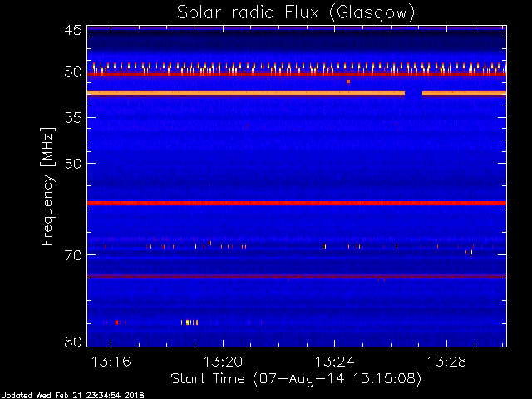Click the '13:20' time tick label
This screenshot has height=399, width=532.
[x=223, y=362]
